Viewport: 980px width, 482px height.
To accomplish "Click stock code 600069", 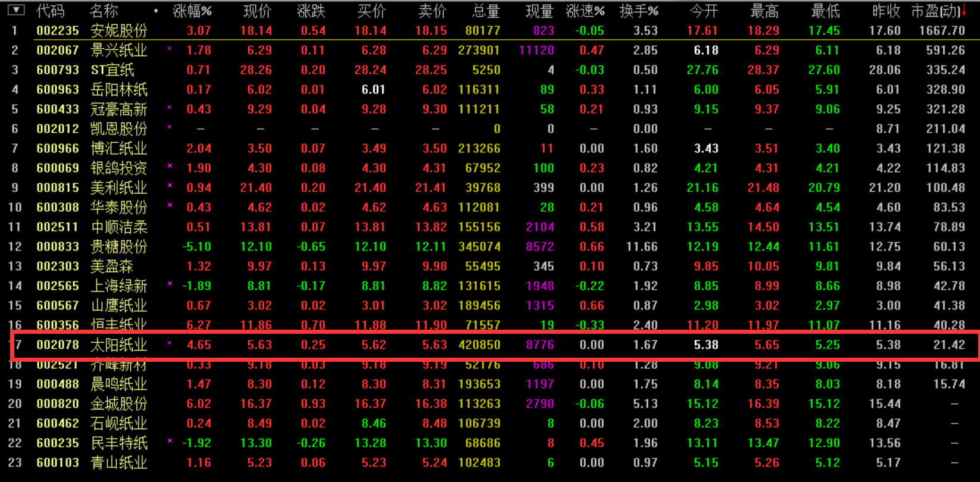I will click(58, 168).
